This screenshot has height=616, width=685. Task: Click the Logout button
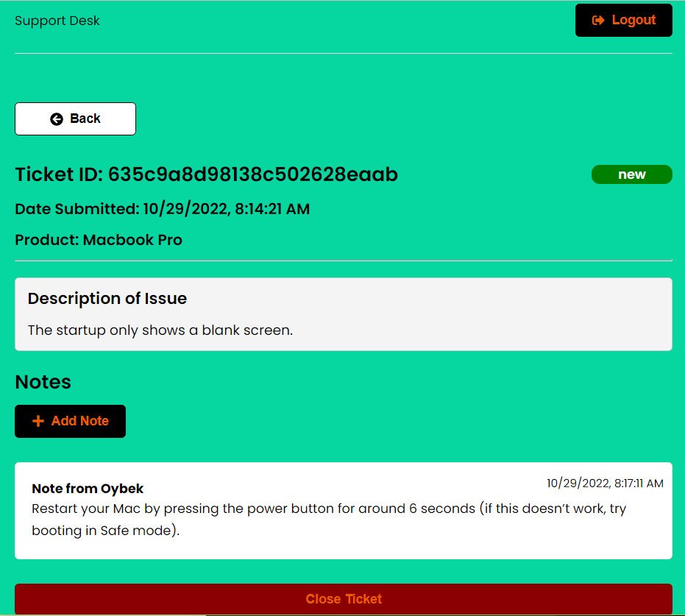[623, 20]
